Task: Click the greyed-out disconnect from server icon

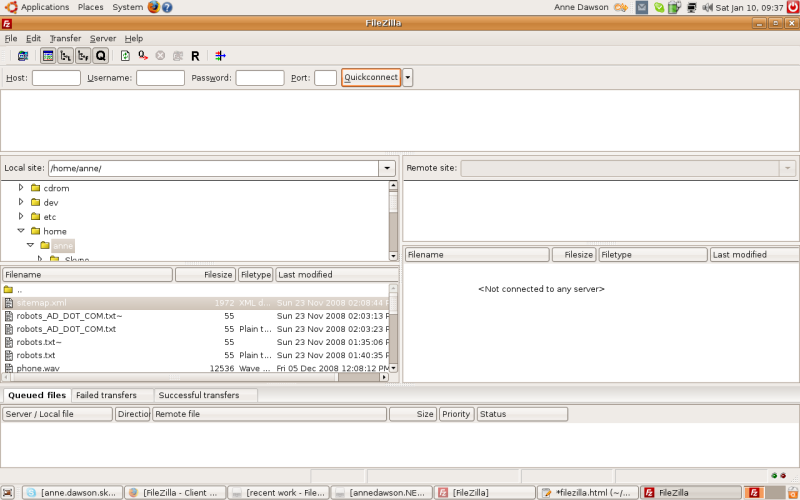Action: [178, 56]
